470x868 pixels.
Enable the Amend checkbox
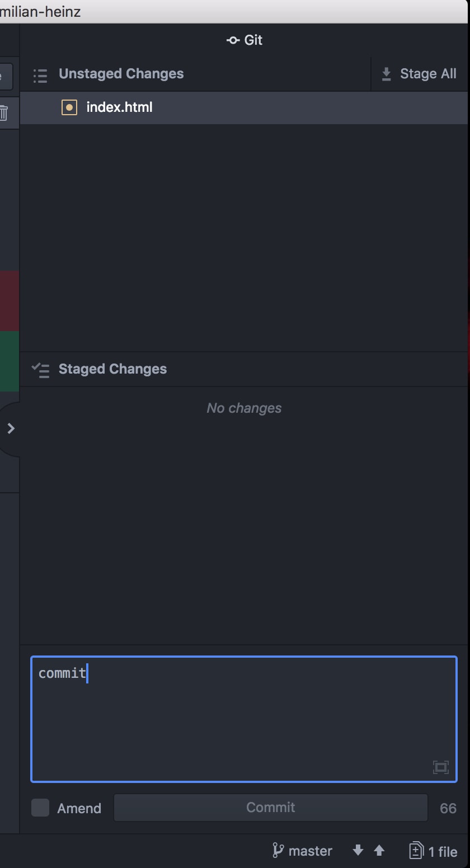pos(40,808)
